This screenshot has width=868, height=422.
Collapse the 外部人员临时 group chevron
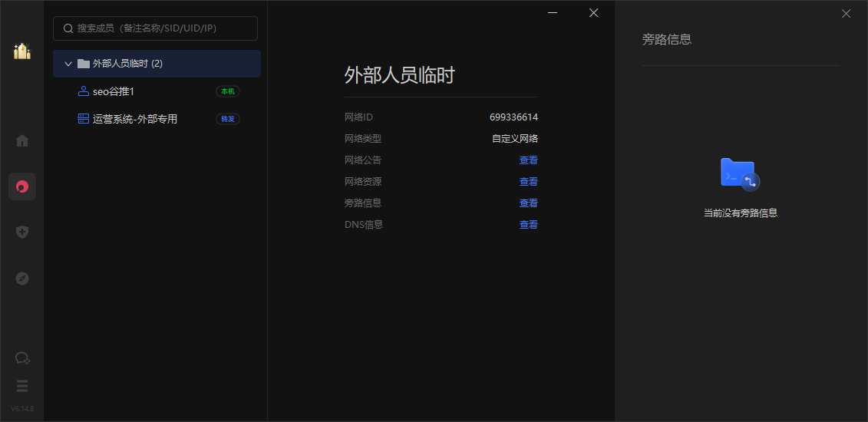tap(68, 64)
